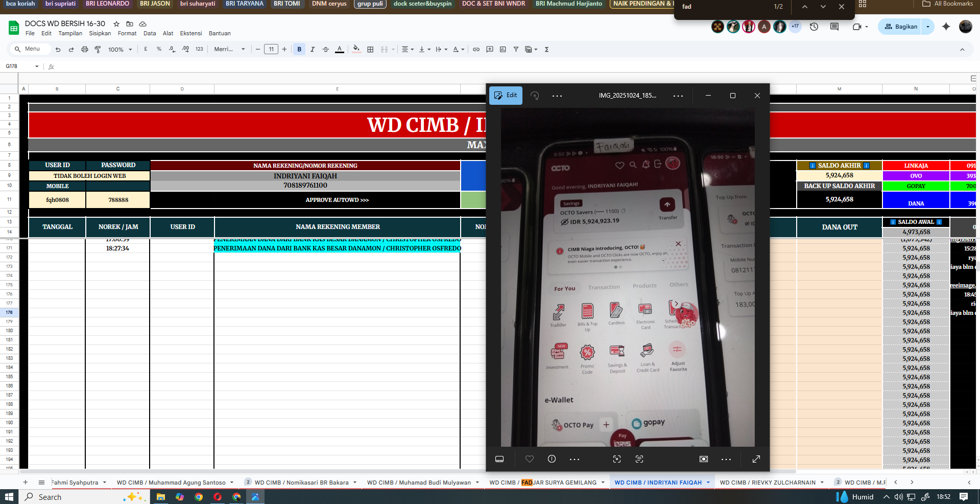Open the Ekstensi menu
The image size is (980, 504).
191,33
